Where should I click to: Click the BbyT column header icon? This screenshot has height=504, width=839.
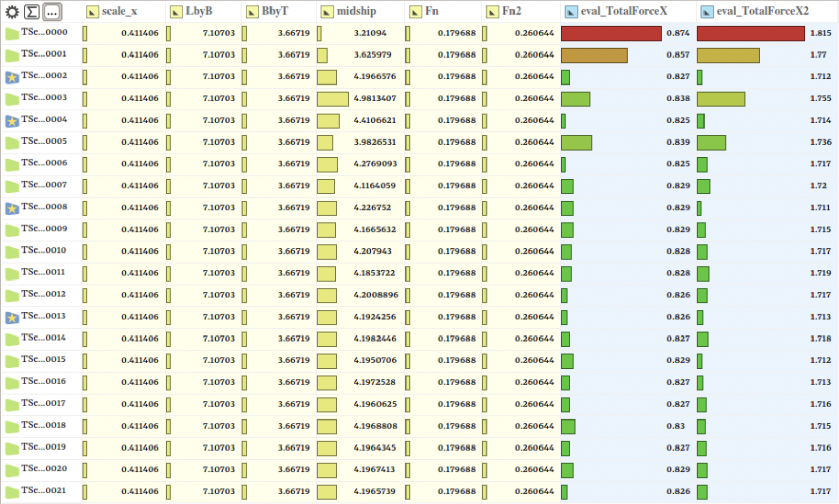252,12
